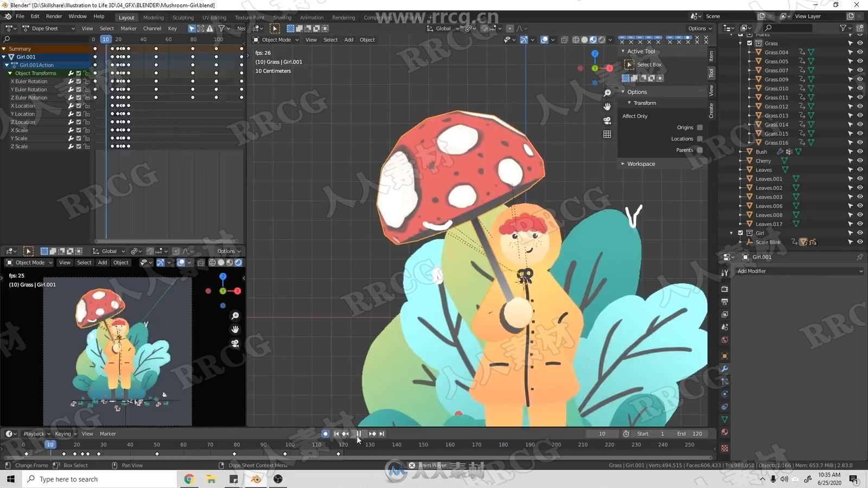
Task: Open the Physics properties tab icon
Action: tap(724, 394)
